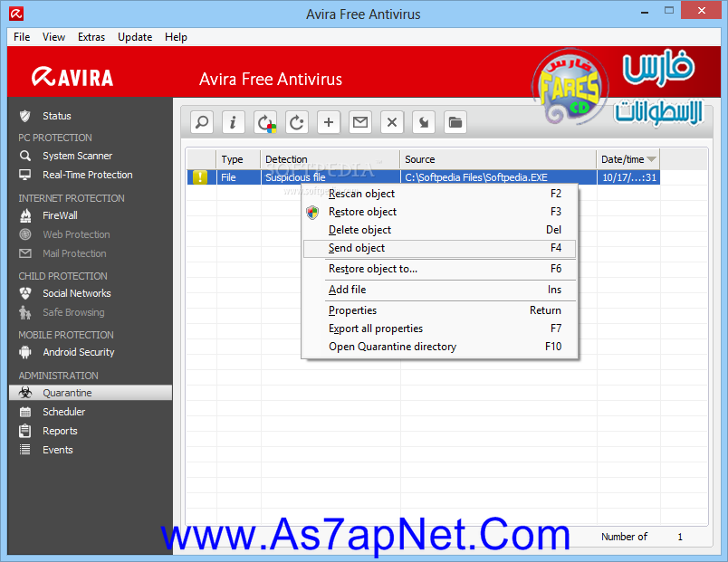
Task: Click the yellow warning icon in quarantine row
Action: [200, 177]
